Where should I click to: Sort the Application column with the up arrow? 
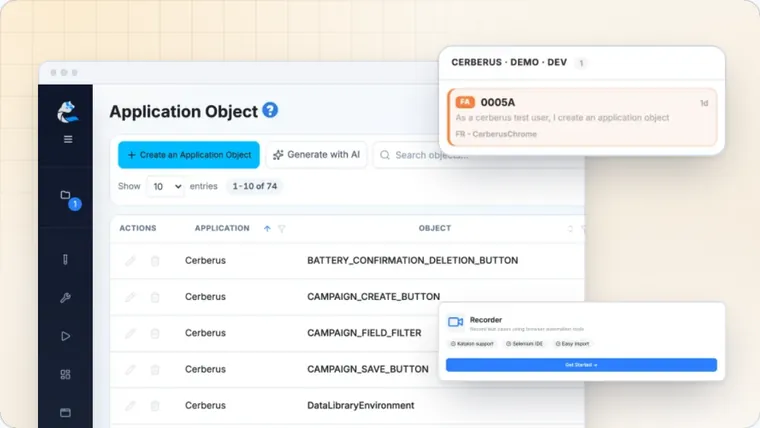pyautogui.click(x=267, y=228)
